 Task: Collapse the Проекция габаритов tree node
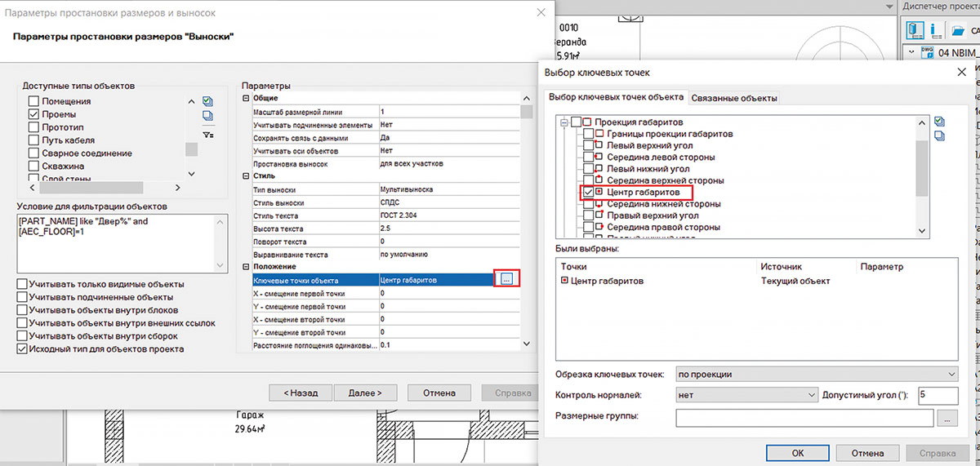563,122
